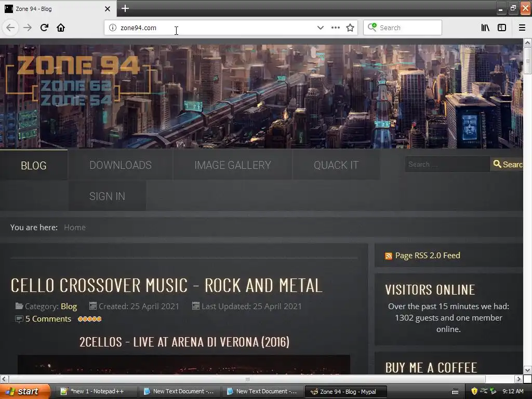Open the 5 Comments link
532x399 pixels.
pyautogui.click(x=48, y=319)
